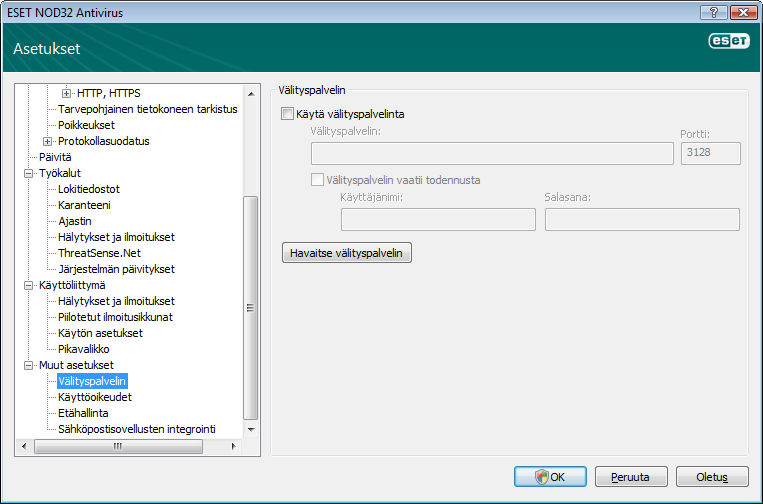The image size is (763, 504).
Task: Select Poikkeukset in the settings tree
Action: click(x=86, y=125)
